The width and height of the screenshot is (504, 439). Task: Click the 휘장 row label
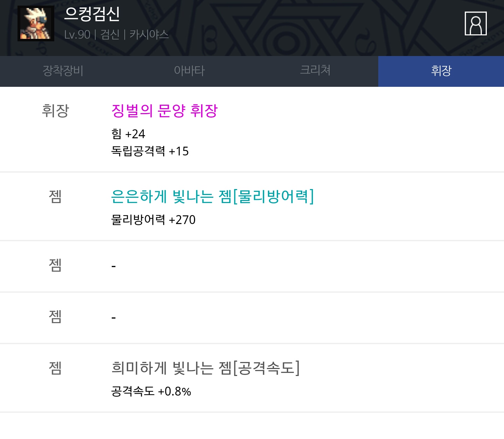click(x=55, y=111)
